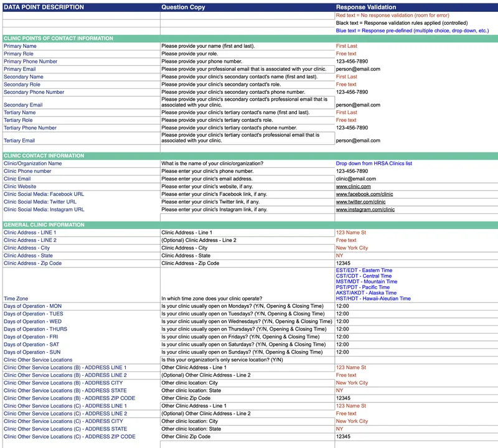Click the 'HST/HDT - Hawaii-Aleutian Time' option text
This screenshot has width=498, height=448.
(373, 299)
